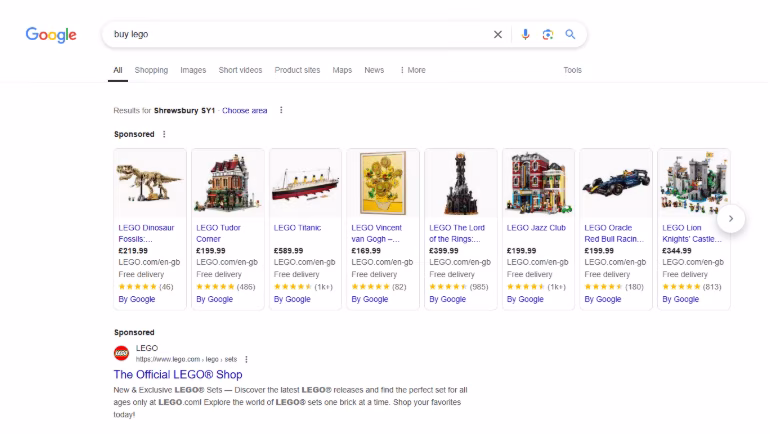Click the LEGO Titanic title link
The width and height of the screenshot is (770, 434).
(297, 228)
